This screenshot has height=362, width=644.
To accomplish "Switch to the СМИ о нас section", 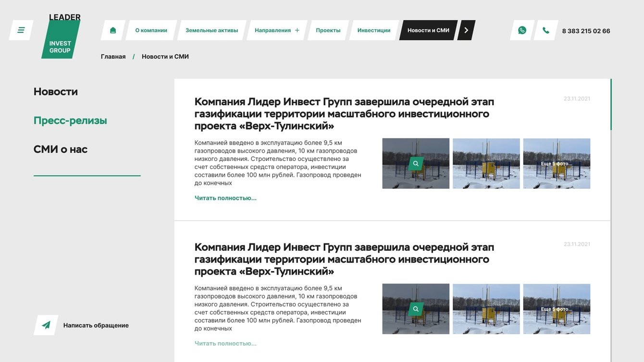I will pyautogui.click(x=61, y=149).
